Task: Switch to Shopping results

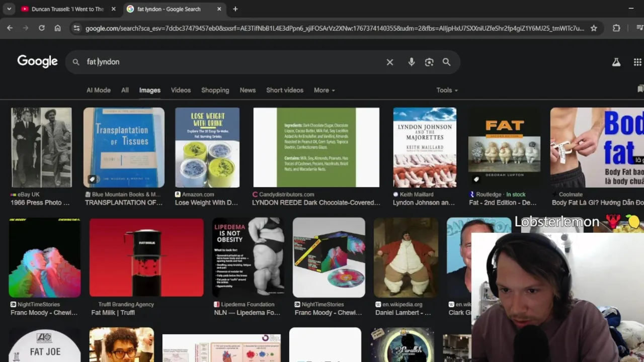Action: click(x=215, y=90)
